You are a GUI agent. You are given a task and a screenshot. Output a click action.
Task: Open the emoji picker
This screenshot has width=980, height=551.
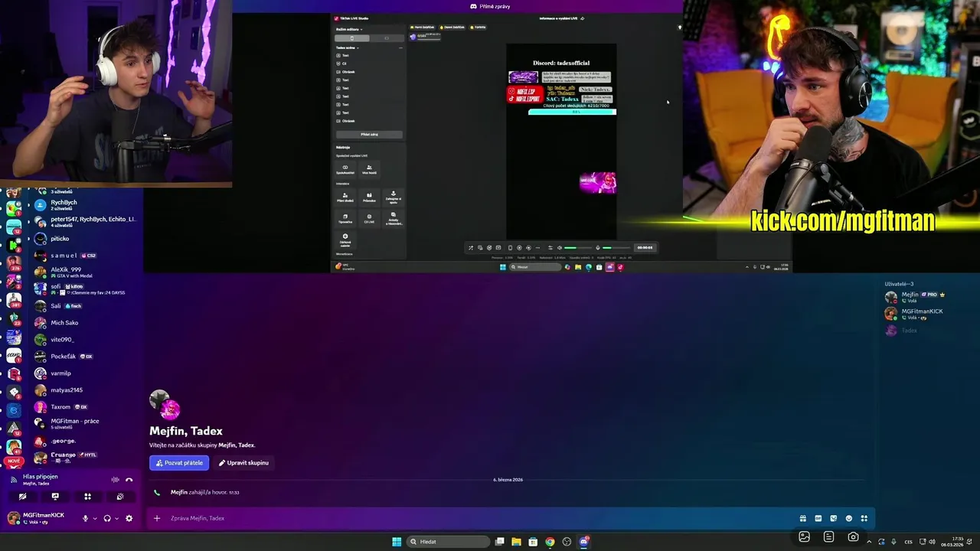tap(848, 518)
